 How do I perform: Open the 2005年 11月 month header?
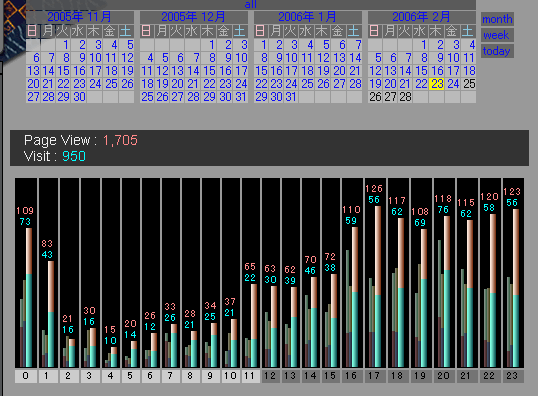(x=80, y=17)
